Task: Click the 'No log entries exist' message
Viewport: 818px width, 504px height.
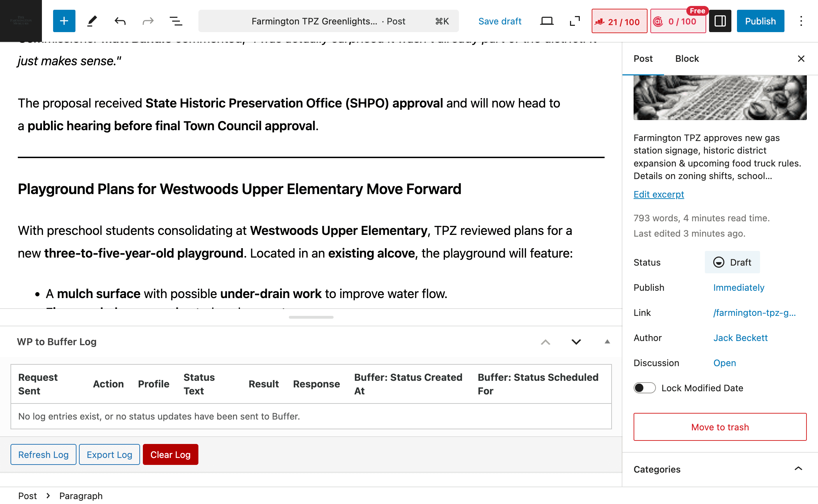Action: [159, 416]
